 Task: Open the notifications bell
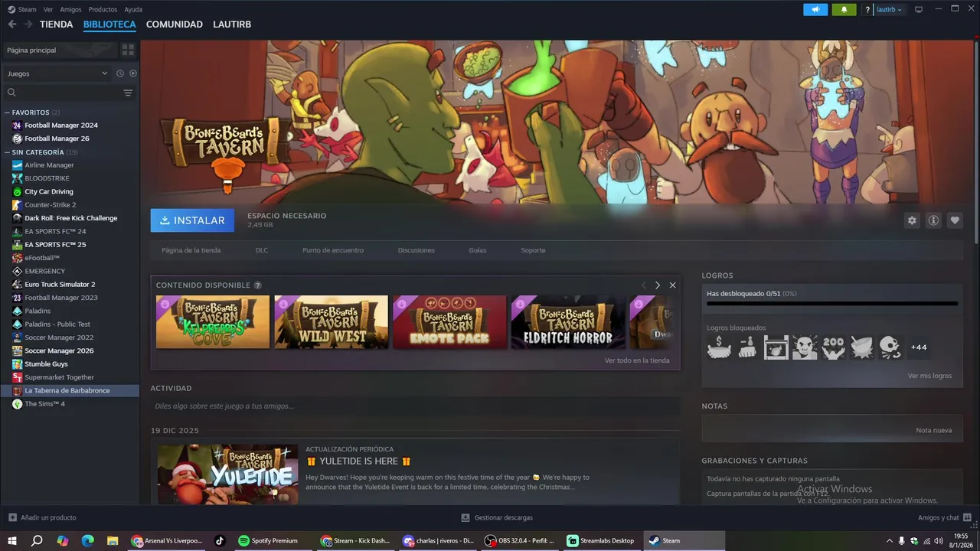click(844, 9)
